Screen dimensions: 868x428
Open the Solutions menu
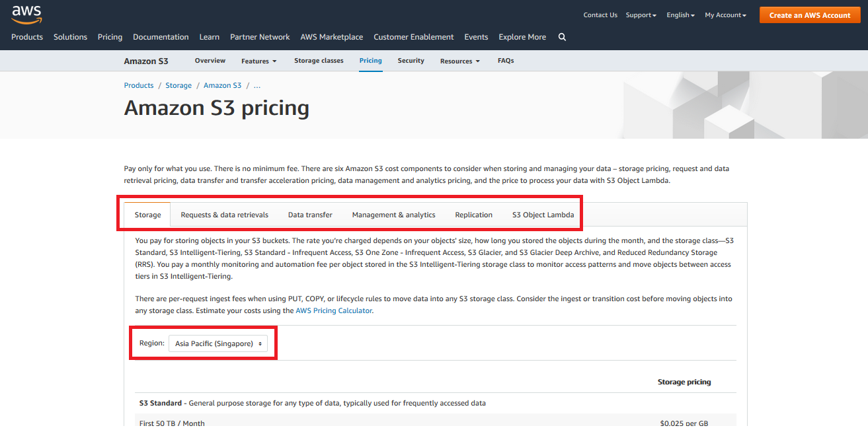point(70,37)
